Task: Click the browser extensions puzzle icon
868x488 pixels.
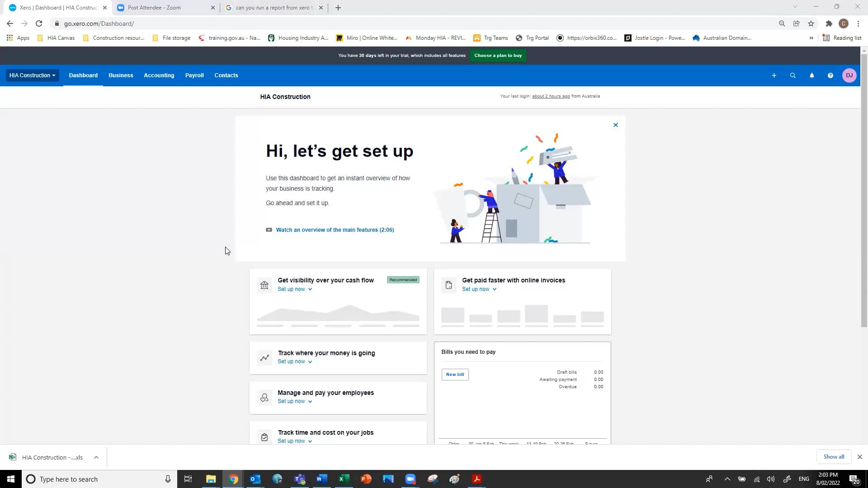Action: click(829, 23)
